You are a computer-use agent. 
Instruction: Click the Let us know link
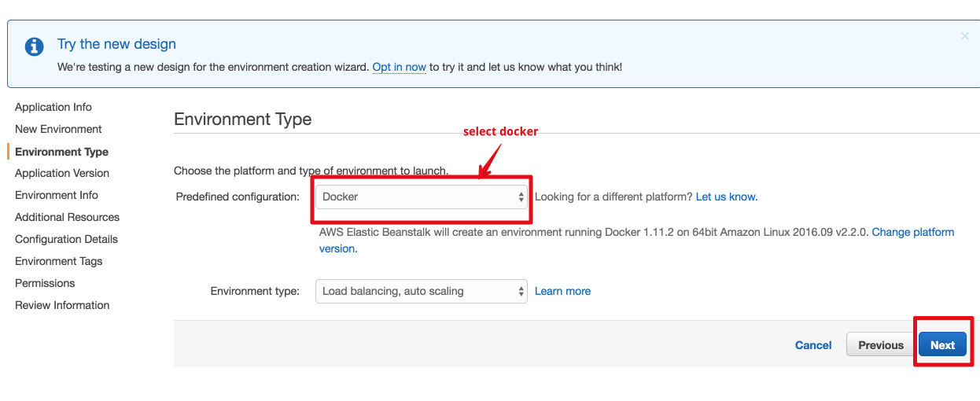[727, 197]
